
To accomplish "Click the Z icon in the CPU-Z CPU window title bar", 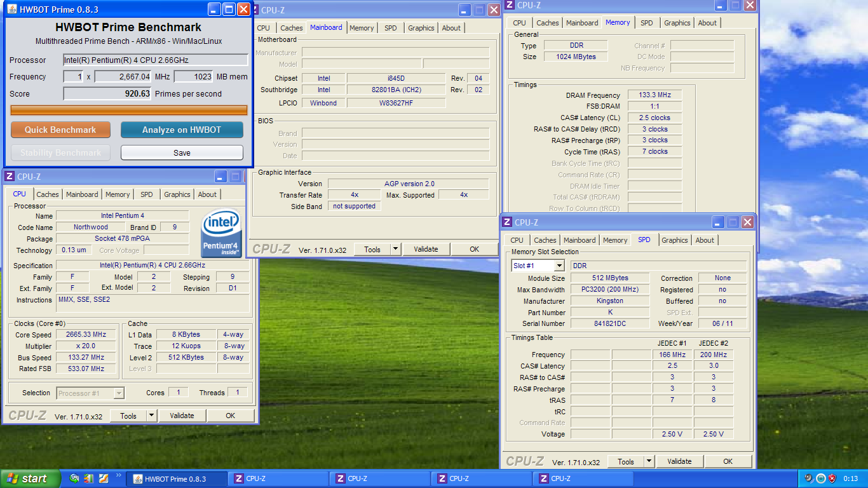I will point(10,177).
